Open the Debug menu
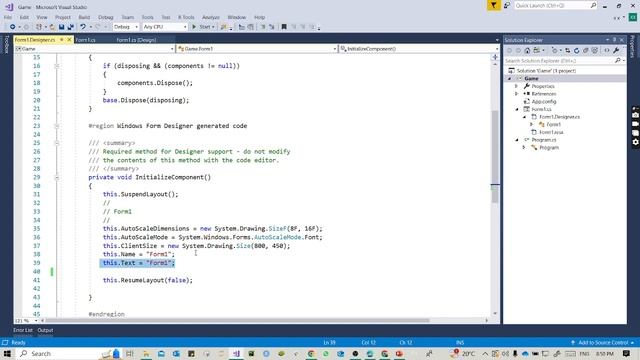Image resolution: width=640 pixels, height=360 pixels. [105, 17]
